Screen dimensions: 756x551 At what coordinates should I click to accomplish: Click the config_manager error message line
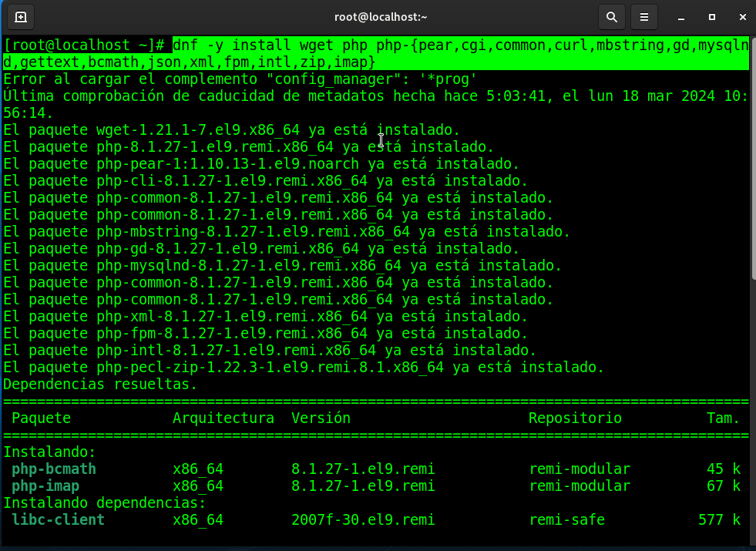click(239, 79)
